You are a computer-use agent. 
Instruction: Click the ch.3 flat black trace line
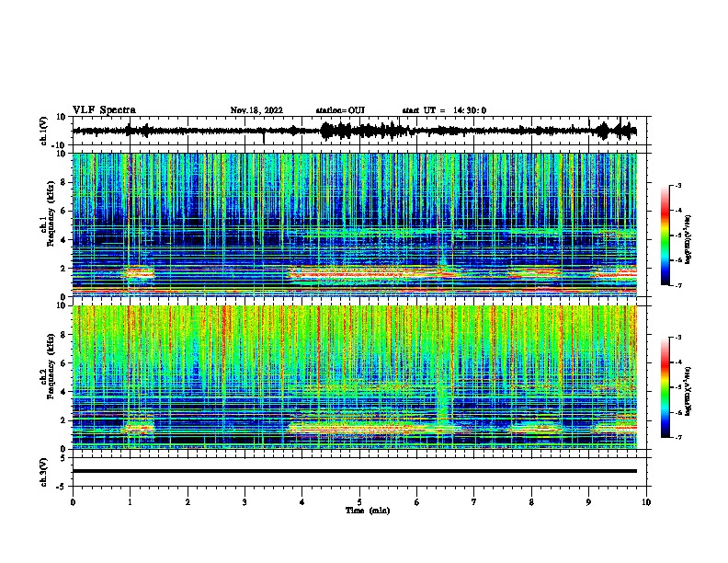(x=354, y=471)
